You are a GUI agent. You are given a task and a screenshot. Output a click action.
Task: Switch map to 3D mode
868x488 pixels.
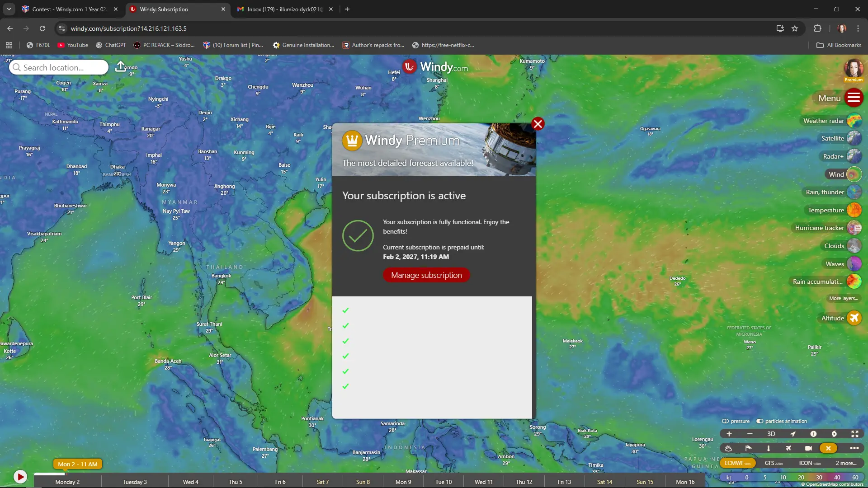[771, 434]
